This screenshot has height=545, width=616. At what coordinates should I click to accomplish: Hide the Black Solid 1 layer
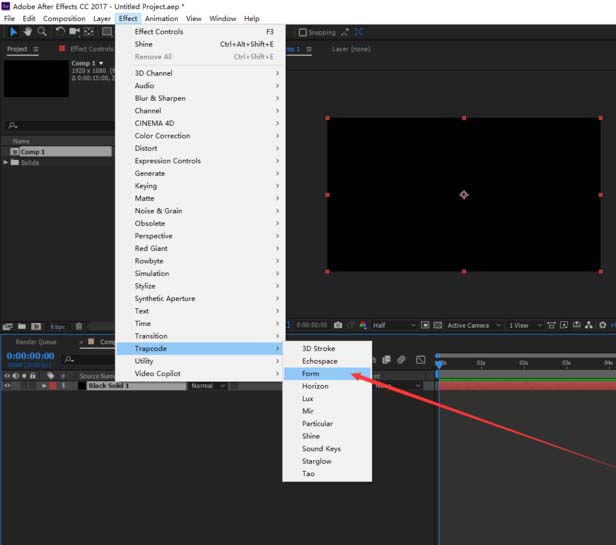(x=7, y=385)
